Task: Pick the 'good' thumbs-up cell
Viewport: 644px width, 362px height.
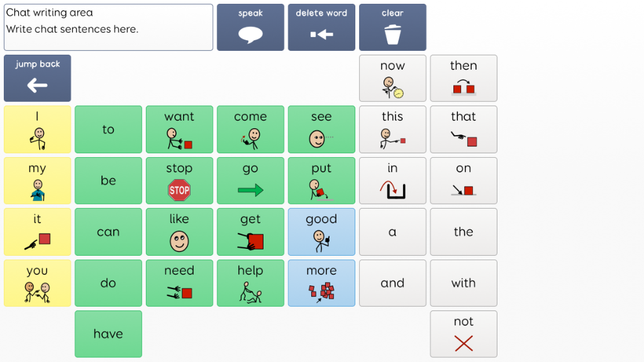Action: pyautogui.click(x=321, y=232)
